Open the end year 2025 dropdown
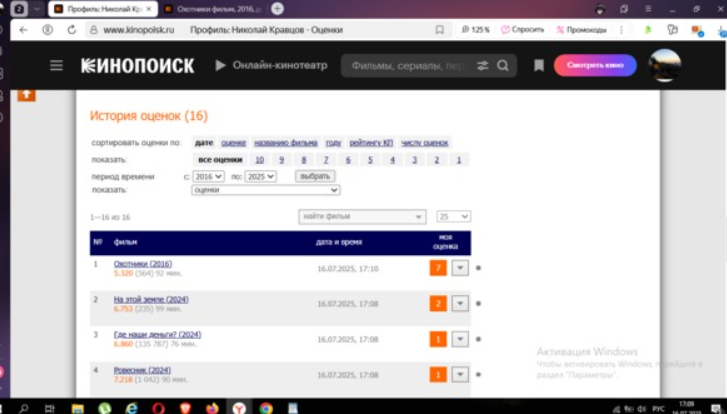Viewport: 727px width, 414px height. pyautogui.click(x=260, y=176)
